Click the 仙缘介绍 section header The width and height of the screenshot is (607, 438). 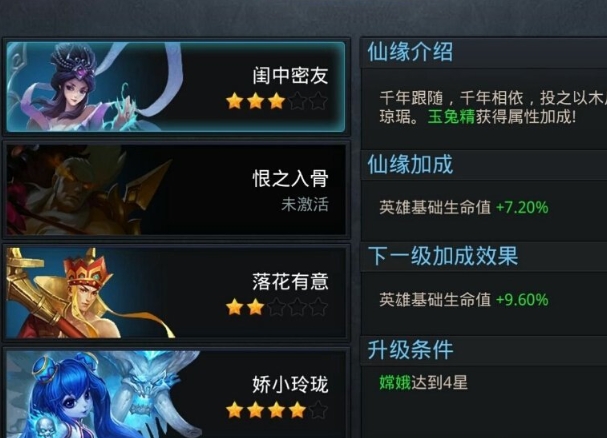pyautogui.click(x=410, y=52)
